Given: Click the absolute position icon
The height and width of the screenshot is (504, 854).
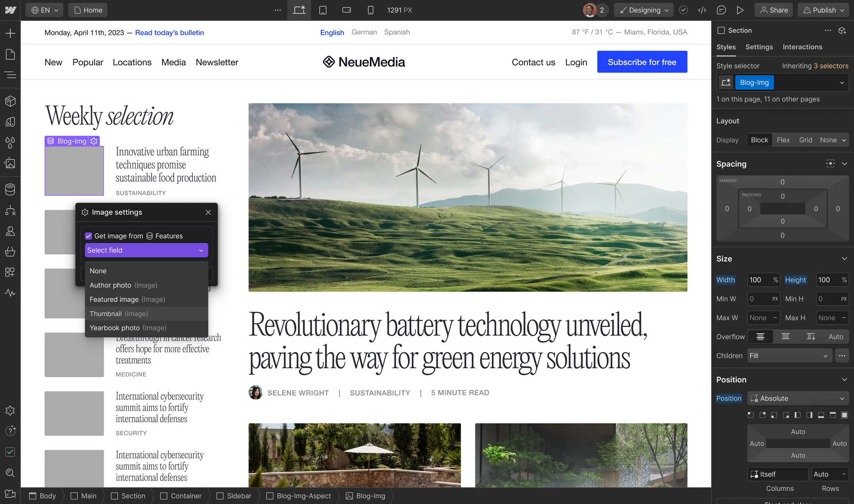Looking at the screenshot, I should pos(755,398).
